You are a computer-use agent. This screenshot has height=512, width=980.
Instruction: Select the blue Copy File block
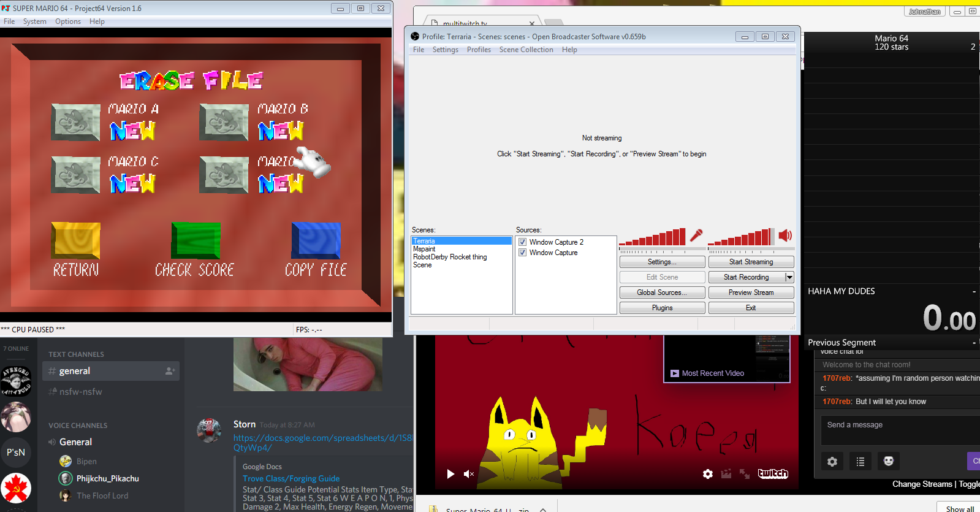[316, 240]
